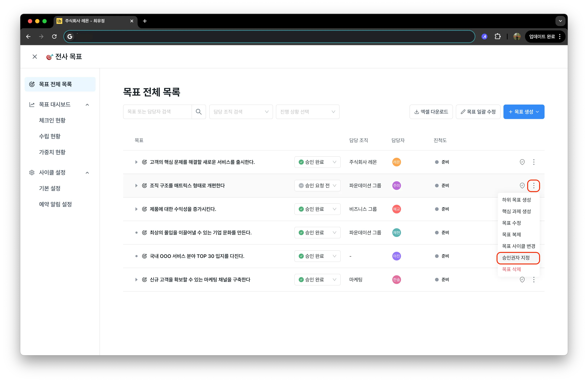The width and height of the screenshot is (588, 382).
Task: Click the 재현 assignee avatar
Action: pos(396,232)
